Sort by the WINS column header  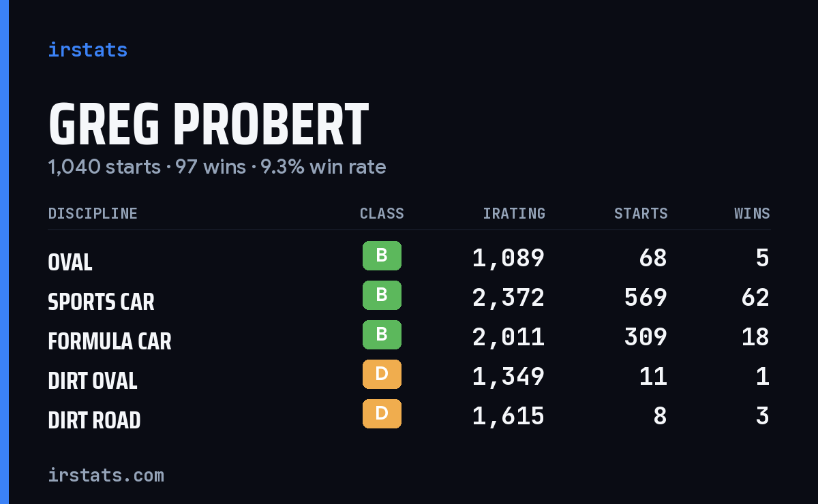(x=752, y=213)
